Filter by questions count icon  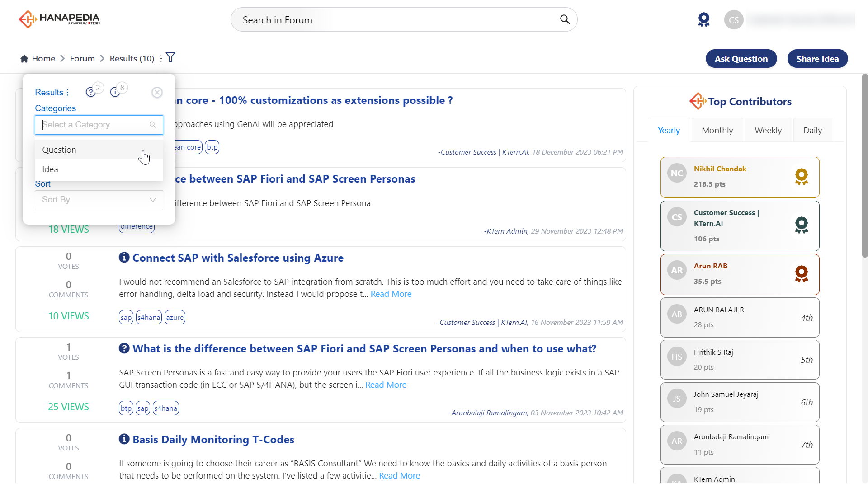(x=90, y=92)
